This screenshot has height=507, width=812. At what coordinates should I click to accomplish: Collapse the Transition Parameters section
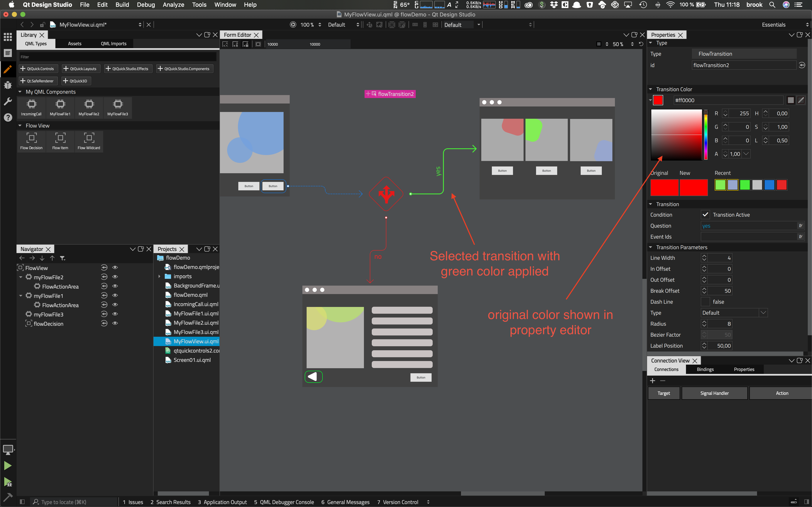click(x=650, y=247)
